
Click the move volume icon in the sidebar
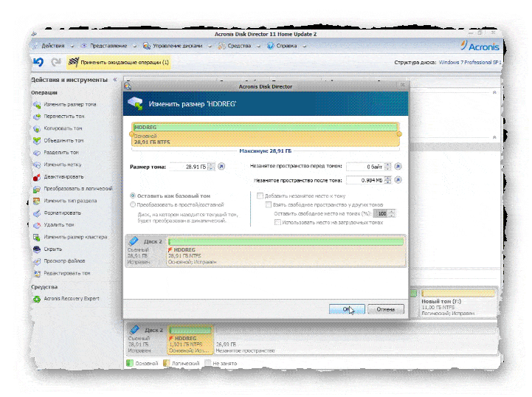(x=37, y=117)
